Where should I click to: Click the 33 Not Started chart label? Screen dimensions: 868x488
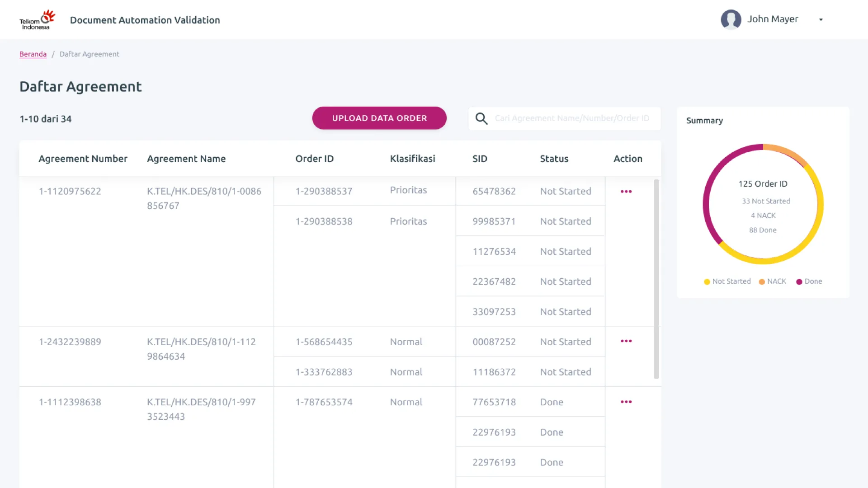click(766, 201)
